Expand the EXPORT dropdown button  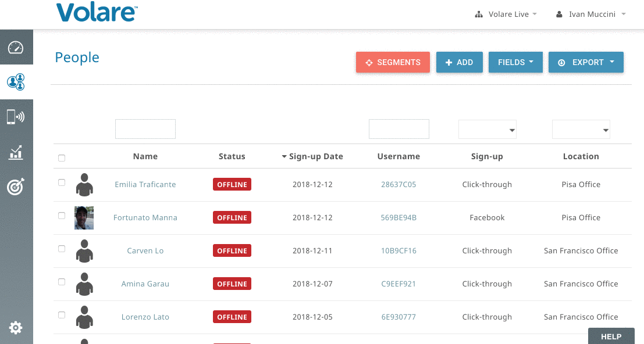[586, 62]
